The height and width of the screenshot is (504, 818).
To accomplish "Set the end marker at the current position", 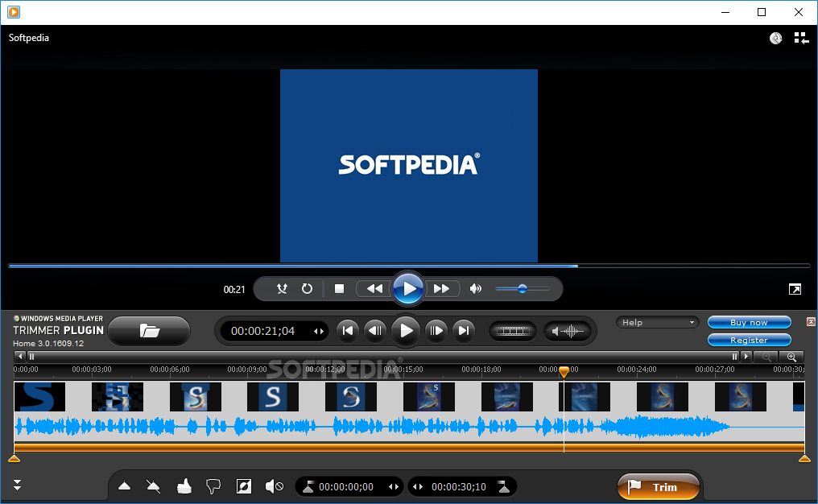I will tap(504, 487).
